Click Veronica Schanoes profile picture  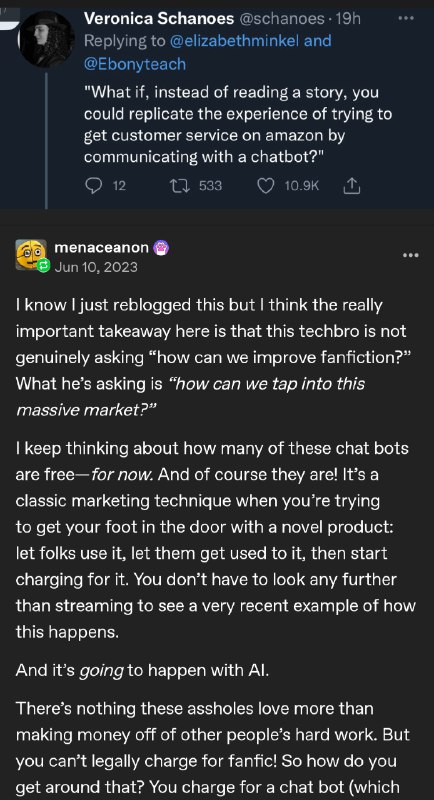click(47, 39)
